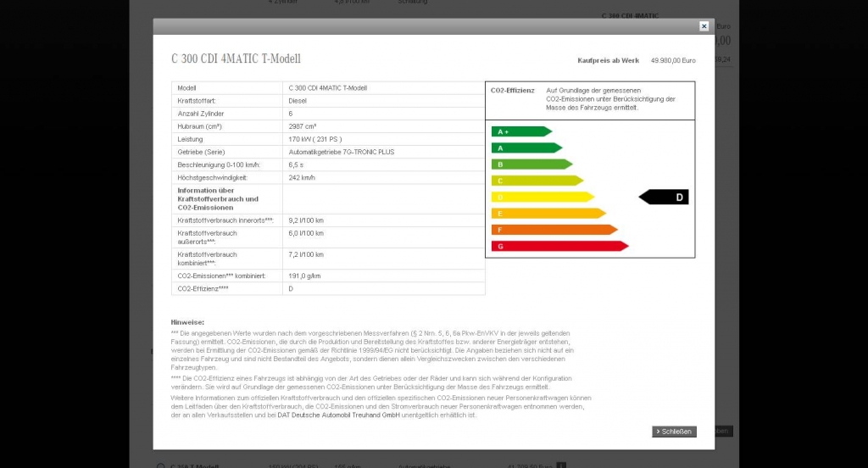The height and width of the screenshot is (468, 868).
Task: Click the bold CO2-Effizienz label in chart box
Action: point(513,90)
